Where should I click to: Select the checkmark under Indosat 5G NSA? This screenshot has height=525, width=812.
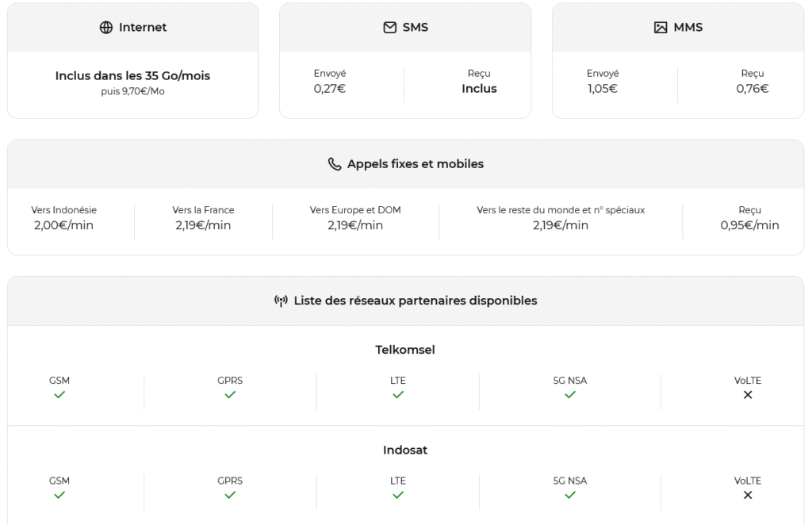pyautogui.click(x=569, y=495)
